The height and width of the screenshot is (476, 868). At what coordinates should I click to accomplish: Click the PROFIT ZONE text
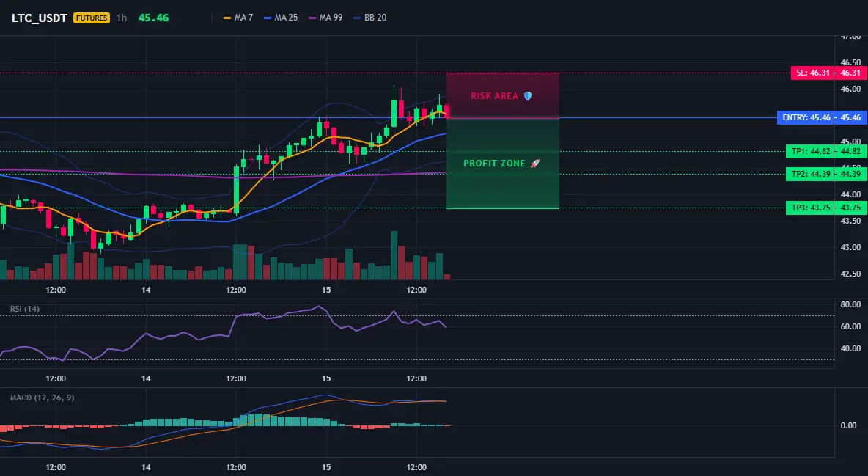point(494,164)
